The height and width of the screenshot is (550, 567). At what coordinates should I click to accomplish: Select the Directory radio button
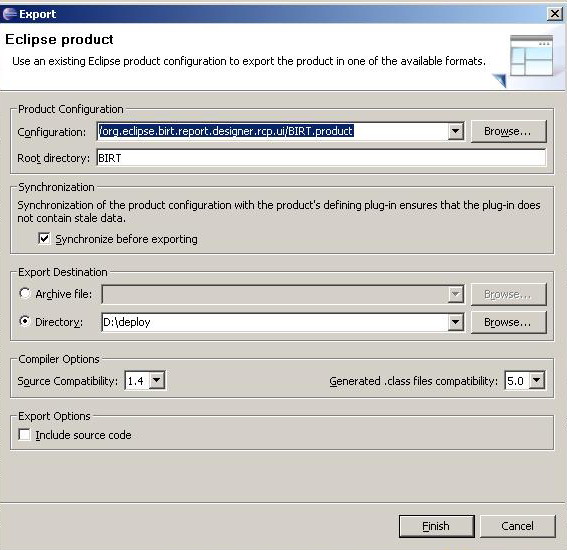pyautogui.click(x=25, y=321)
